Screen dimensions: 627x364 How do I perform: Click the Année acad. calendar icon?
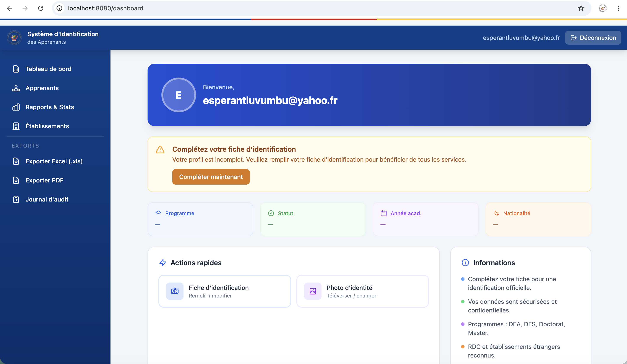pyautogui.click(x=384, y=213)
